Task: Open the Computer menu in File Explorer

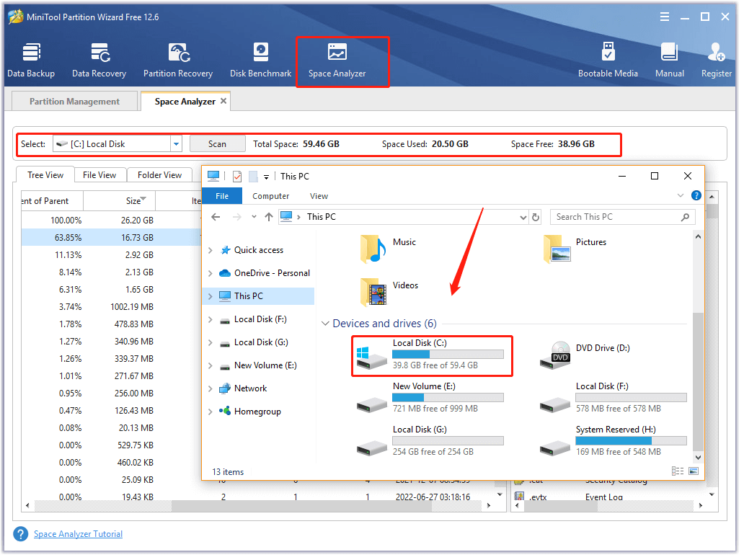Action: (x=270, y=195)
